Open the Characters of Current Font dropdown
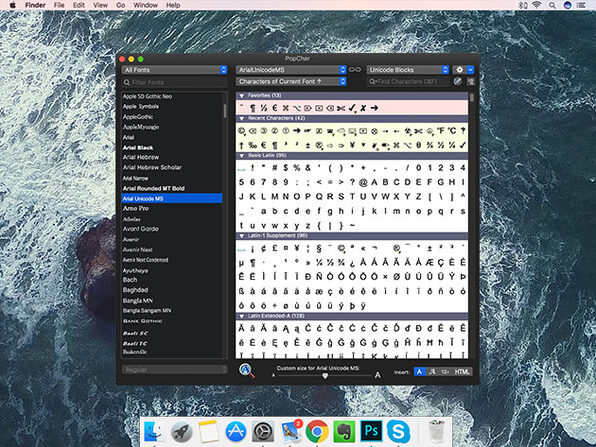This screenshot has width=596, height=447. click(x=291, y=81)
